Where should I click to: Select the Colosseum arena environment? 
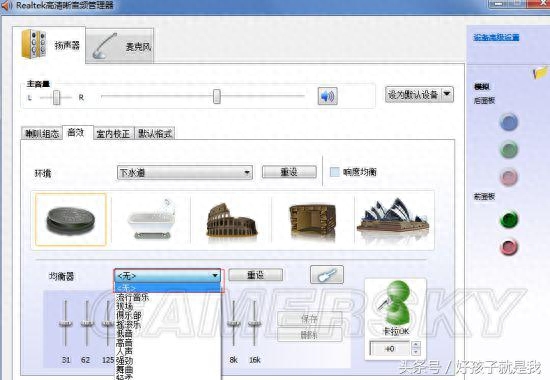pyautogui.click(x=232, y=220)
